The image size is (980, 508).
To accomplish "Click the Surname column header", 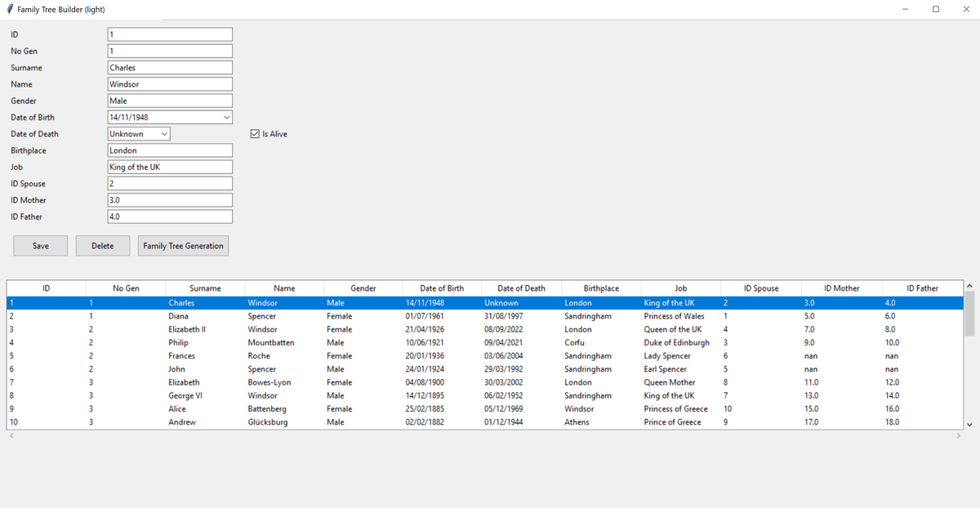I will pyautogui.click(x=205, y=288).
